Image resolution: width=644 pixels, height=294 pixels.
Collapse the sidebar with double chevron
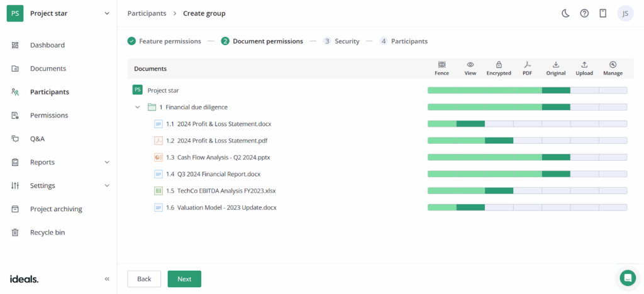[x=107, y=279]
